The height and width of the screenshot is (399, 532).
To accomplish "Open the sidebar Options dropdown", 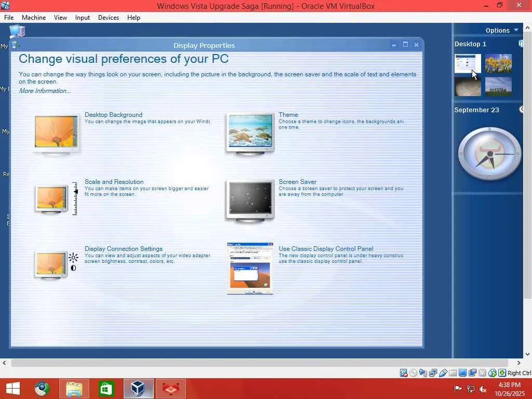I will [x=502, y=30].
